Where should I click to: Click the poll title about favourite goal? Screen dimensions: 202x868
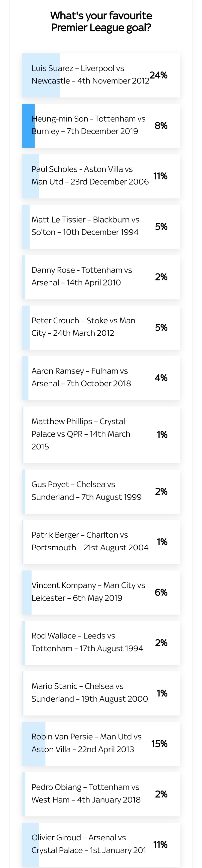(x=101, y=22)
